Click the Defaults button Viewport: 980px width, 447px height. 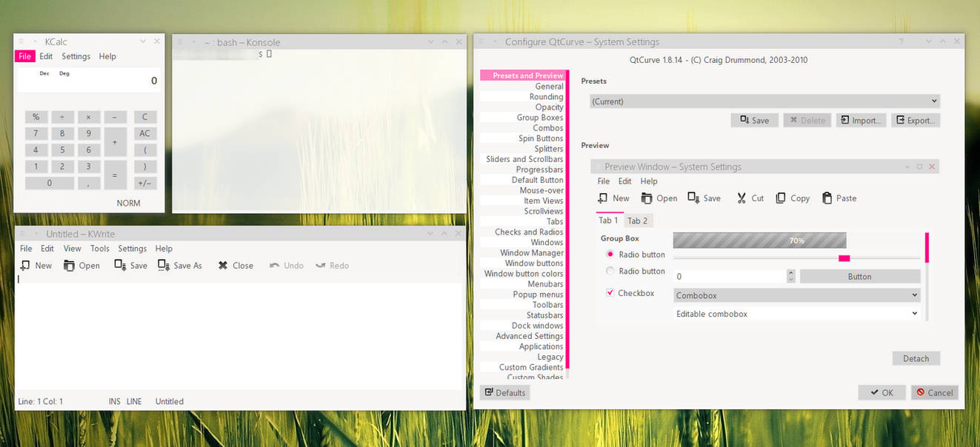click(x=504, y=392)
